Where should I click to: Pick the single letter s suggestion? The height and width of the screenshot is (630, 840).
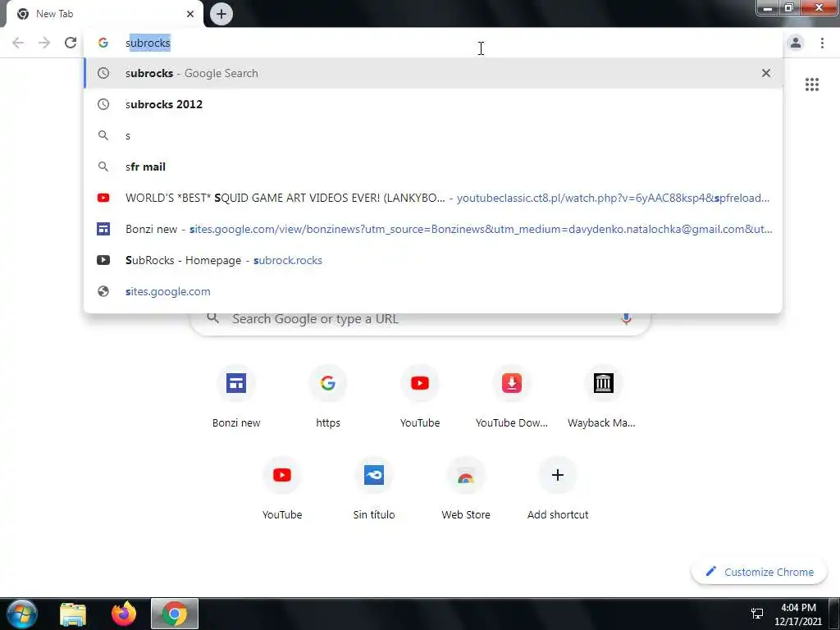[433, 135]
